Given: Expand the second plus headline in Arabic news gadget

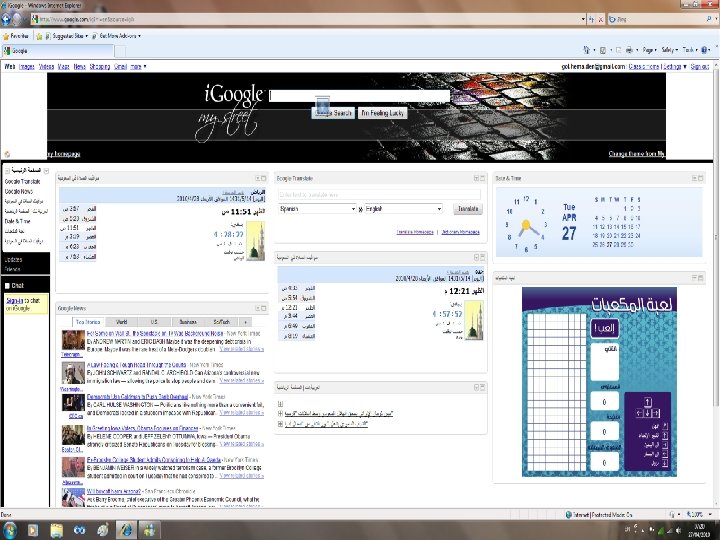Looking at the screenshot, I should (280, 414).
